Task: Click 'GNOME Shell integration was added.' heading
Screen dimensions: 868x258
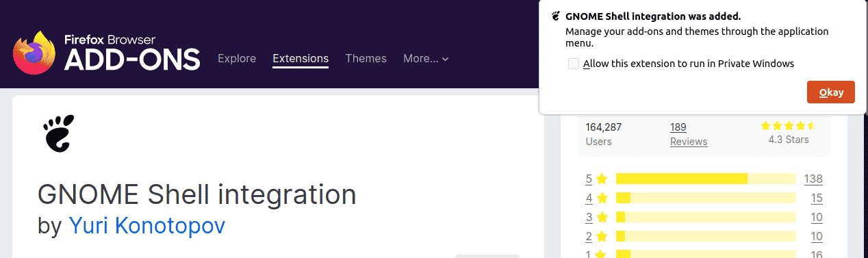Action: click(x=654, y=16)
